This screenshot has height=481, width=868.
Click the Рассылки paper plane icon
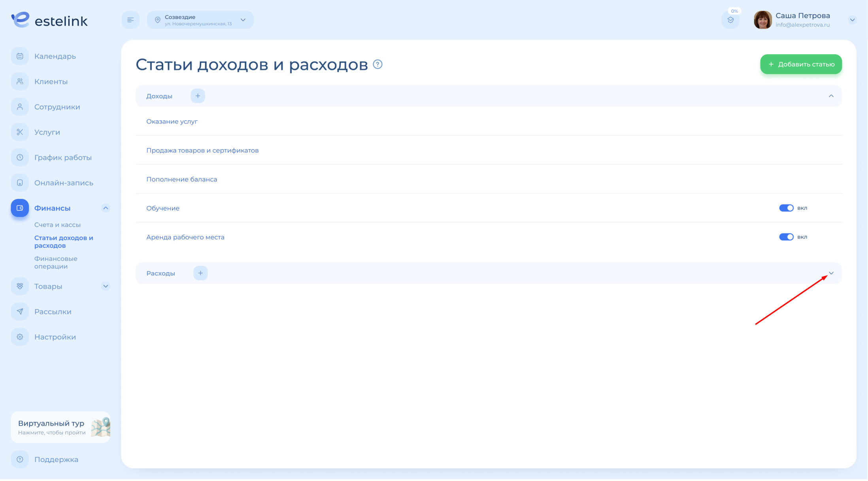click(20, 312)
